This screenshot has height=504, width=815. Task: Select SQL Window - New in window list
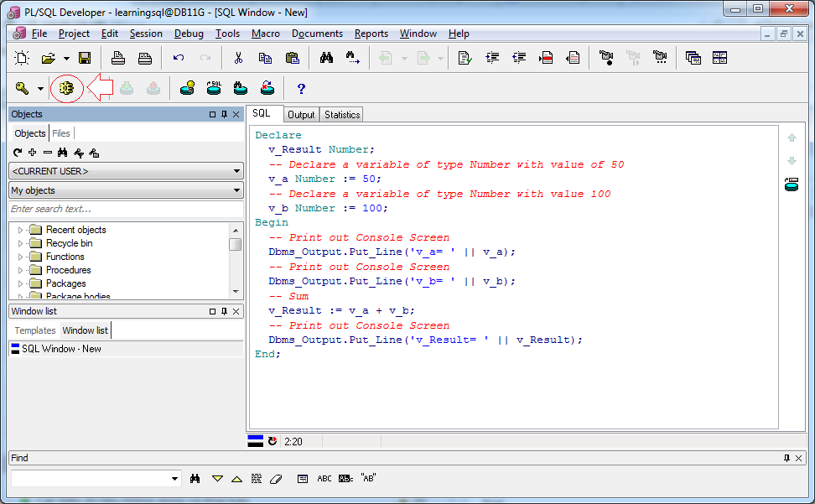(x=126, y=349)
